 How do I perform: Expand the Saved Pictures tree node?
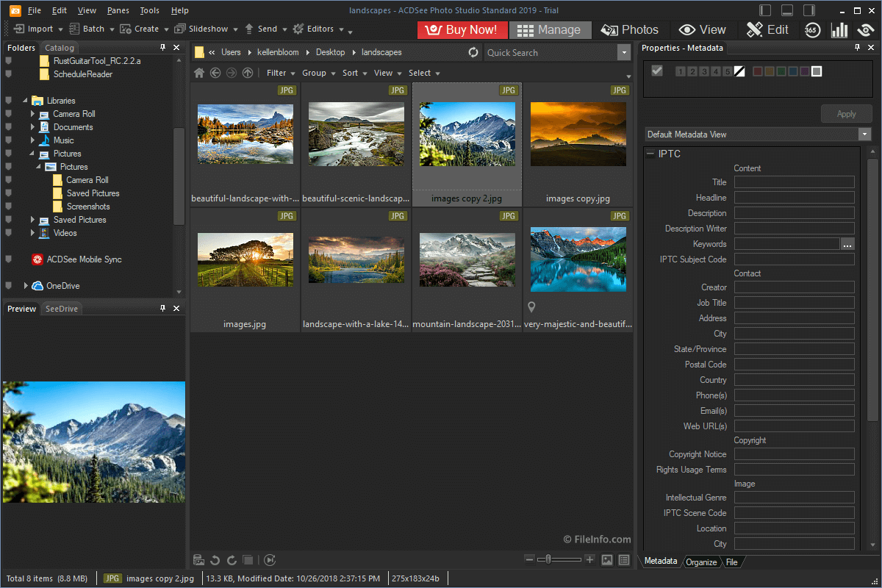(33, 220)
